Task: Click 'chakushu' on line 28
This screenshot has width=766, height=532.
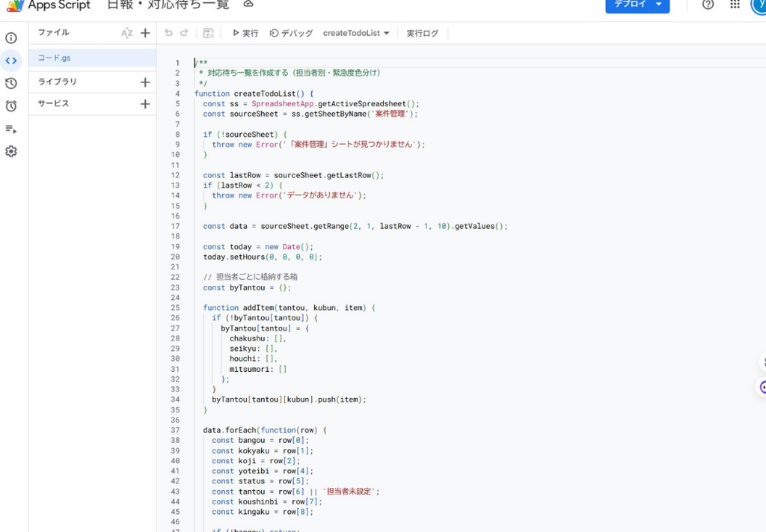Action: point(247,338)
